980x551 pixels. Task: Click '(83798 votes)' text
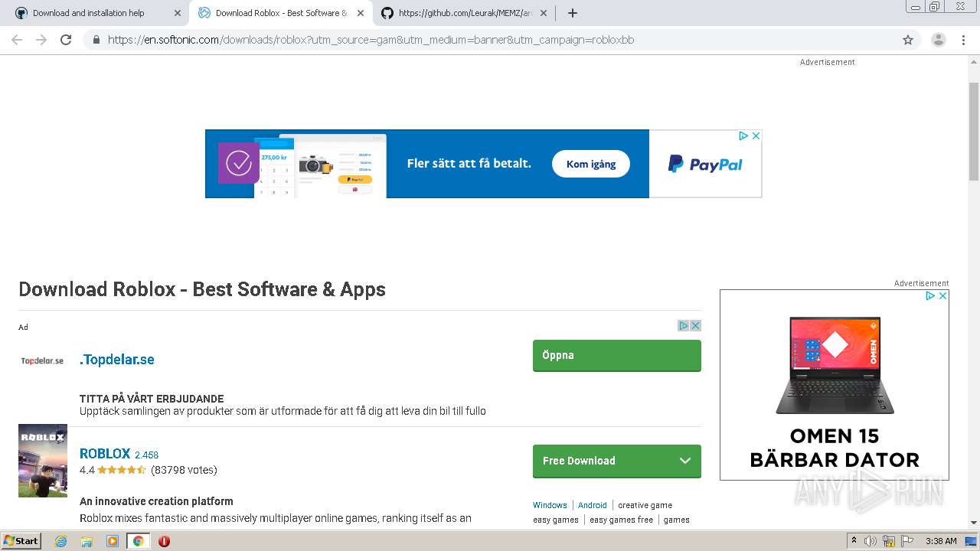[x=184, y=470]
